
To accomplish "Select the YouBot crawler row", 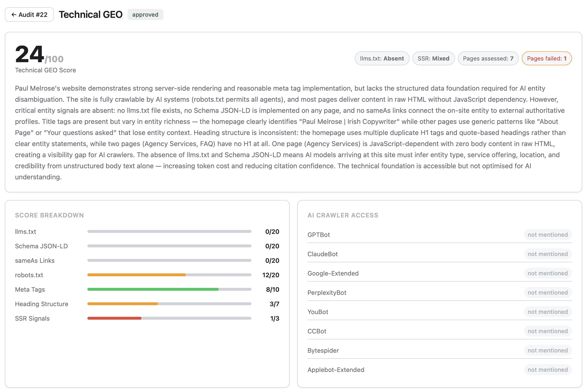I will (318, 312).
